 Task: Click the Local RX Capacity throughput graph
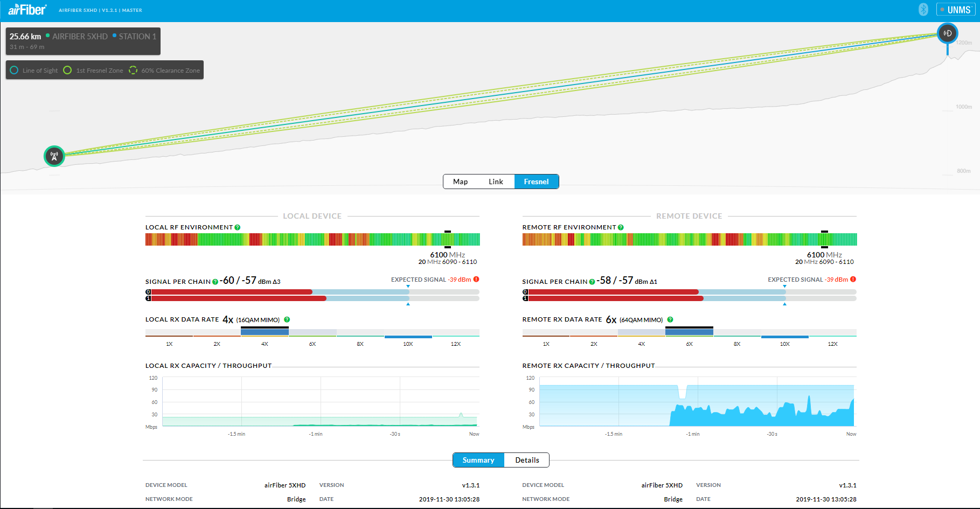tap(320, 402)
